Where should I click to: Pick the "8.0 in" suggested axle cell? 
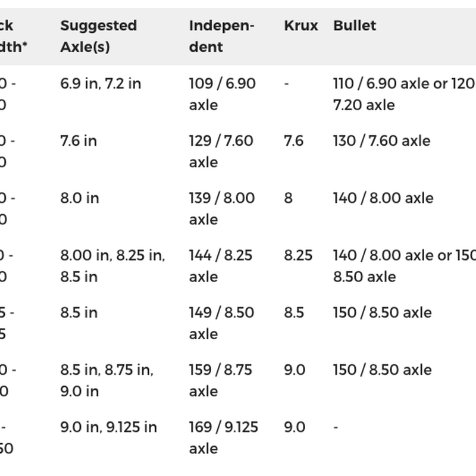click(x=80, y=198)
